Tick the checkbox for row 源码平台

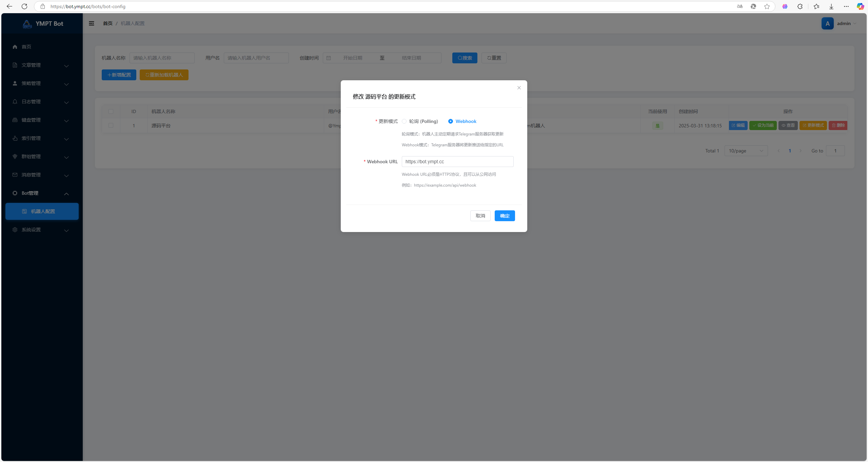[x=111, y=125]
